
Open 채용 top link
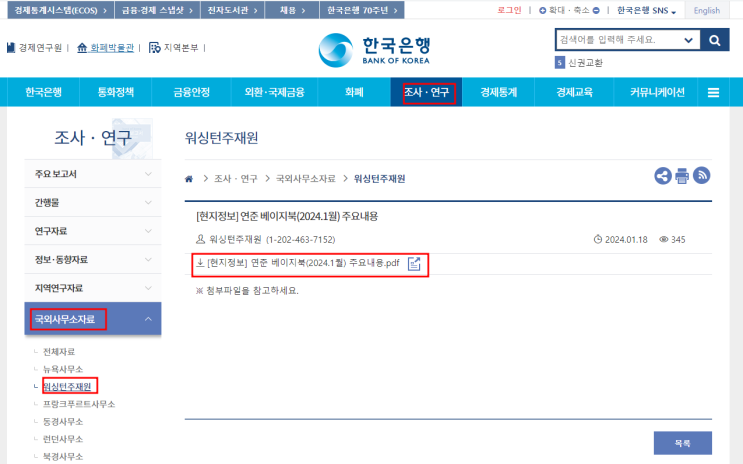(x=292, y=10)
